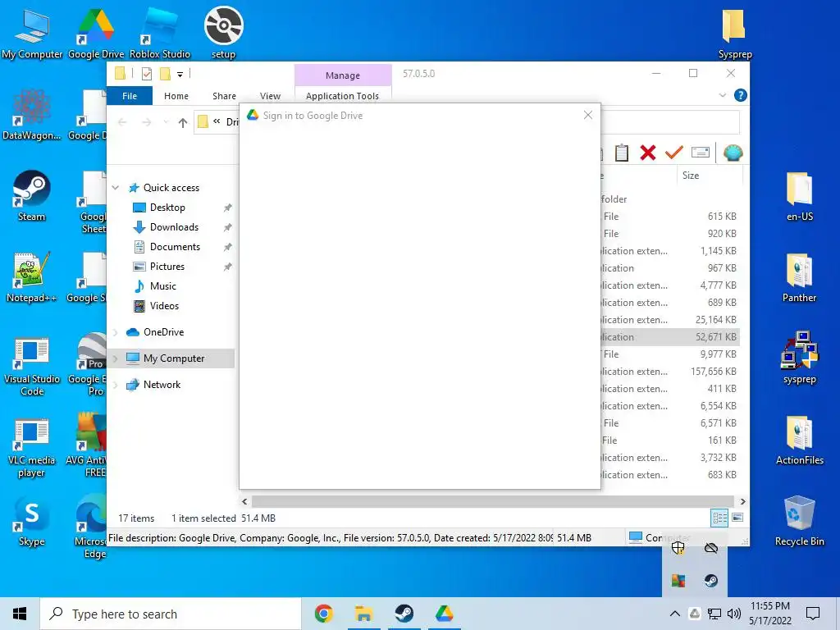Click the Size column header

tap(710, 176)
